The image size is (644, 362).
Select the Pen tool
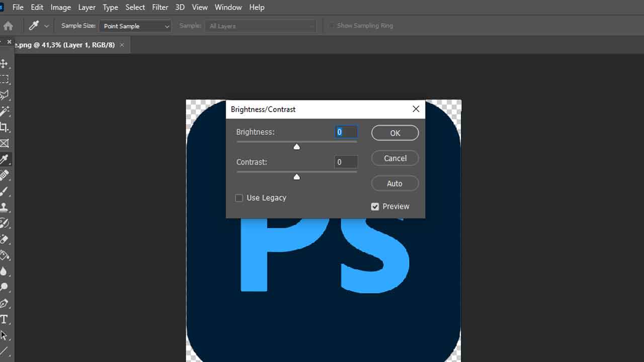4,303
